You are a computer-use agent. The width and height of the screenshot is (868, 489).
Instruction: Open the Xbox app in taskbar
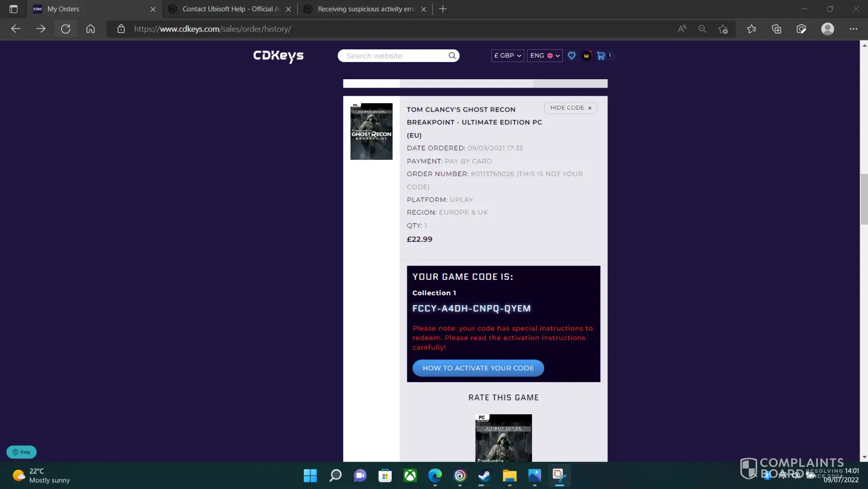[x=410, y=475]
